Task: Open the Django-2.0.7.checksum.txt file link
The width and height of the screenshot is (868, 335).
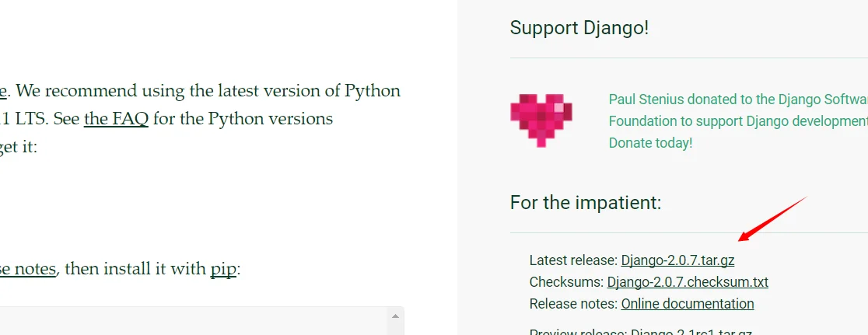Action: point(688,282)
